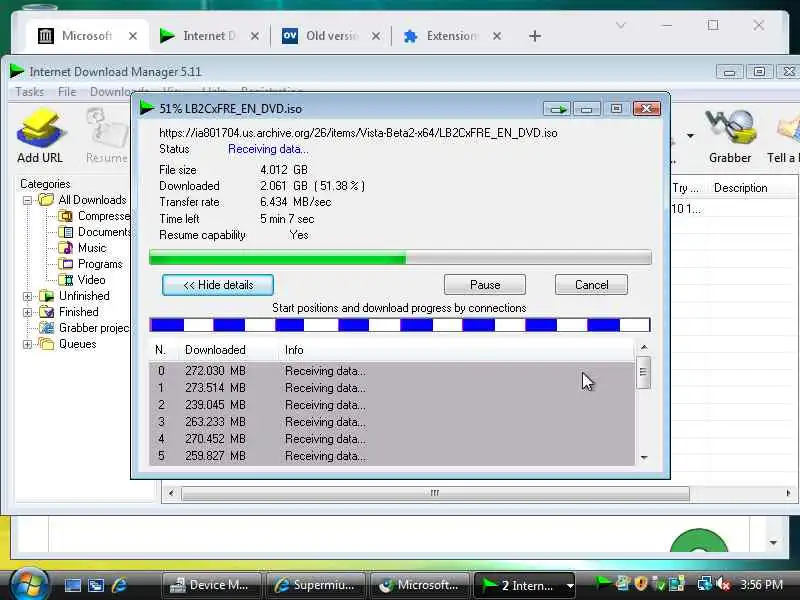Viewport: 800px width, 600px height.
Task: Click the taskbar clock showing 3:56 PM
Action: (761, 585)
